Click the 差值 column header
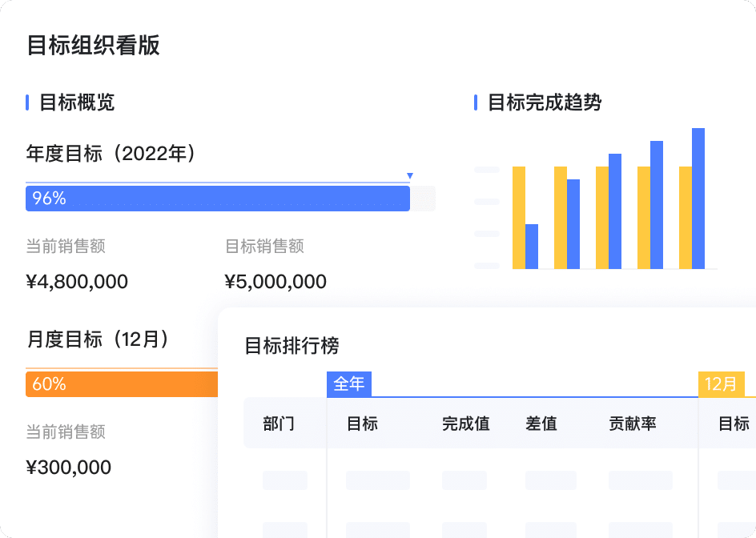This screenshot has width=756, height=538. [541, 424]
